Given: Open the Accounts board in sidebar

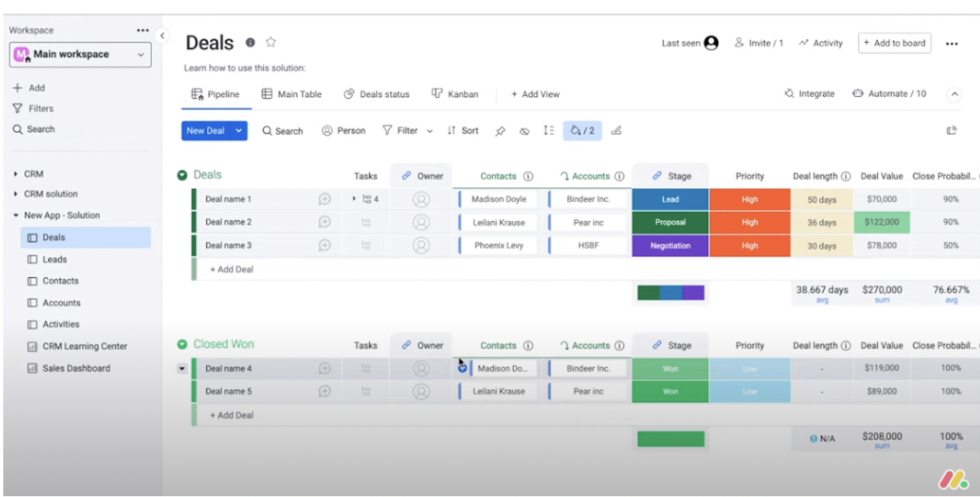Looking at the screenshot, I should coord(61,303).
